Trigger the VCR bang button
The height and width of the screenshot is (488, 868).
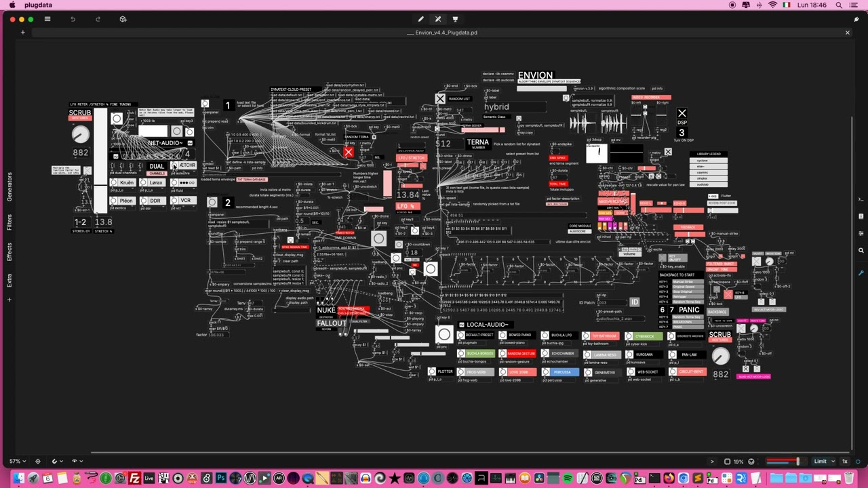[174, 201]
